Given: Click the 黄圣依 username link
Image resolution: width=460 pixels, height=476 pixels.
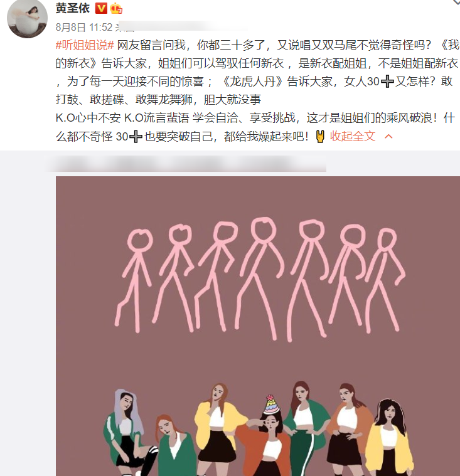Looking at the screenshot, I should pos(73,8).
